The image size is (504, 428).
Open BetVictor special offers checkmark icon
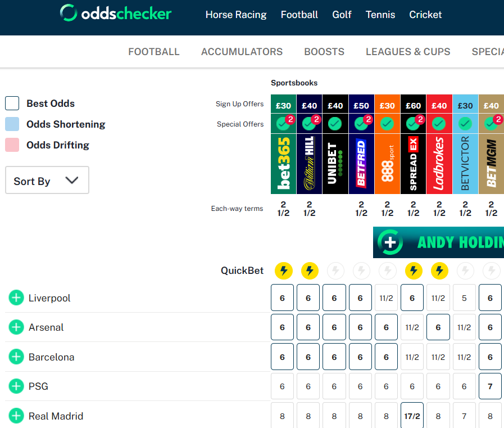pyautogui.click(x=465, y=124)
